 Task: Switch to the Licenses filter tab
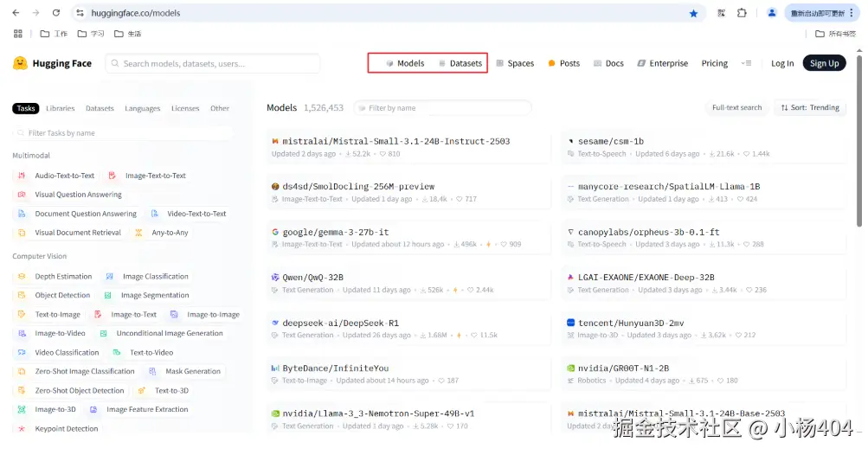coord(185,108)
